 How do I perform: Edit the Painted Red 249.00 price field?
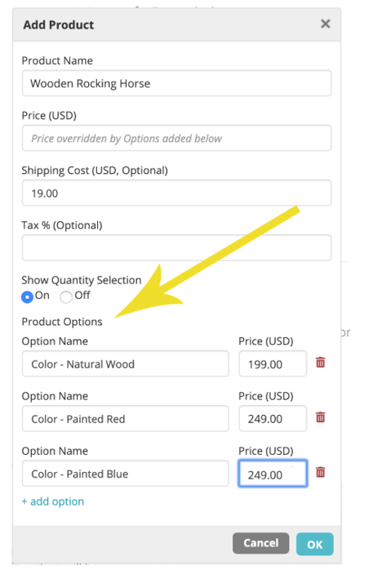273,418
